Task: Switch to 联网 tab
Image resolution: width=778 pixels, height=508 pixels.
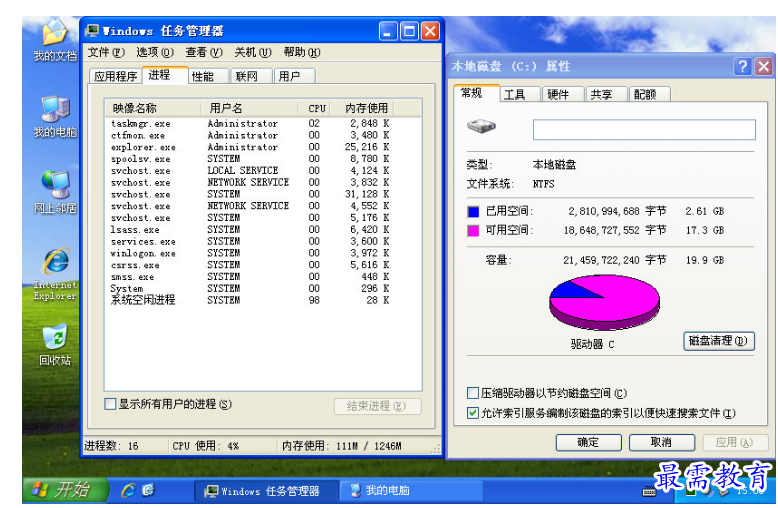Action: tap(251, 76)
